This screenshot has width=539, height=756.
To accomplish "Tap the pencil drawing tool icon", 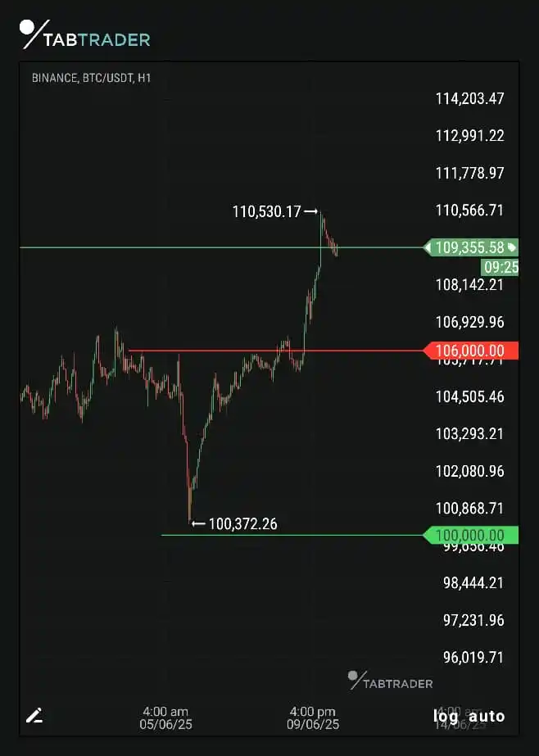I will tap(34, 716).
